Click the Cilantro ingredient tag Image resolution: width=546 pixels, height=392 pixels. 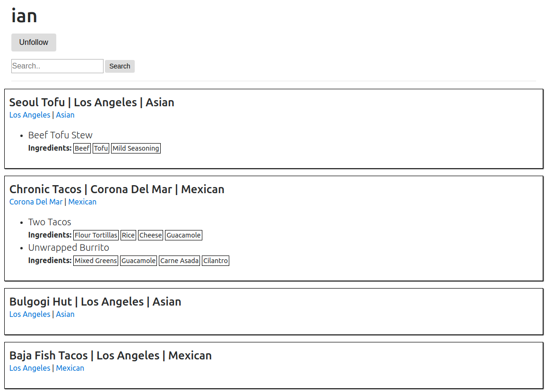216,261
